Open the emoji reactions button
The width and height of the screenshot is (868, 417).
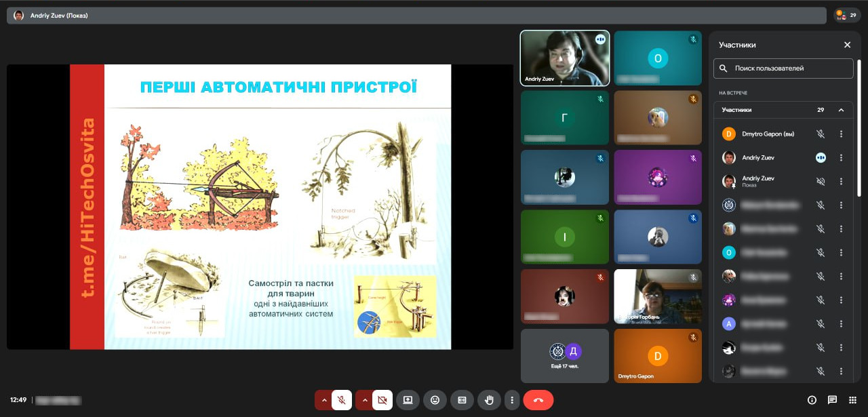435,400
